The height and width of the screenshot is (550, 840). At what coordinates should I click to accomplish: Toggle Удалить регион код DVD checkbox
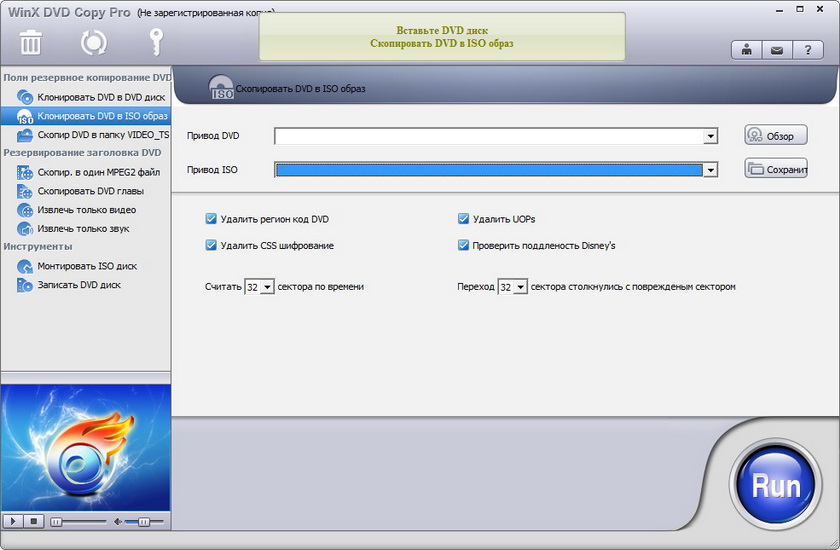tap(211, 219)
